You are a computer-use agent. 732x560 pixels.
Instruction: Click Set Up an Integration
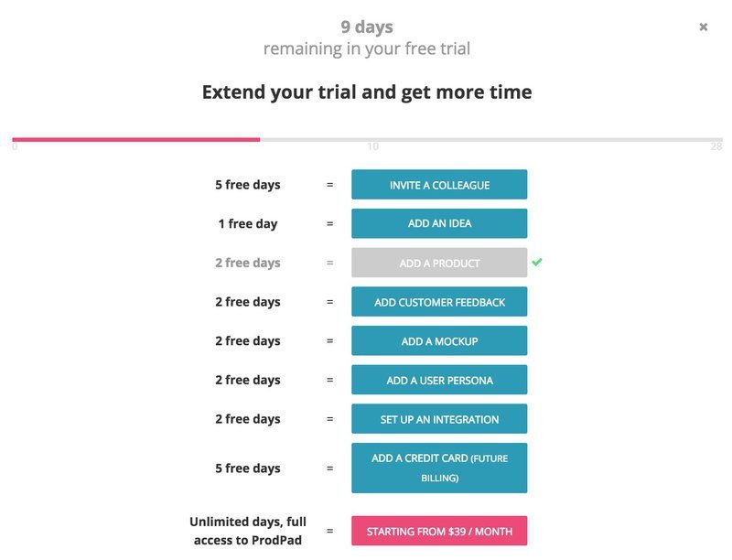[x=439, y=418]
